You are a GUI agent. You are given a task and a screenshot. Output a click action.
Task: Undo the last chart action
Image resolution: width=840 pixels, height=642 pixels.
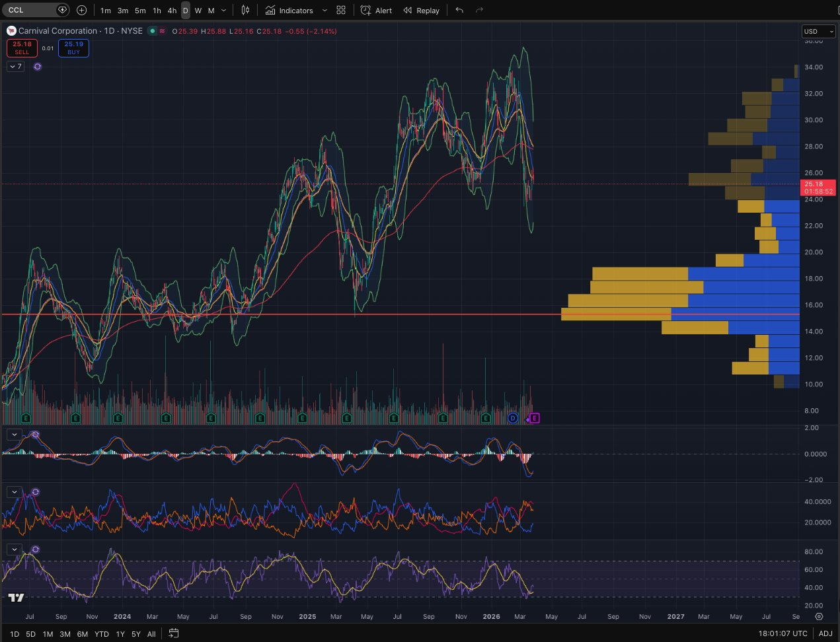pyautogui.click(x=460, y=10)
